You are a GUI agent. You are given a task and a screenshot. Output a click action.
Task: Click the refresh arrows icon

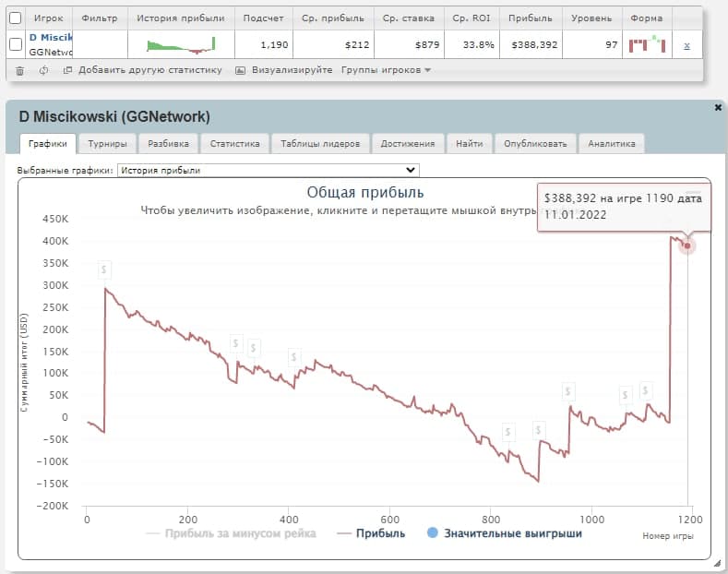click(43, 70)
